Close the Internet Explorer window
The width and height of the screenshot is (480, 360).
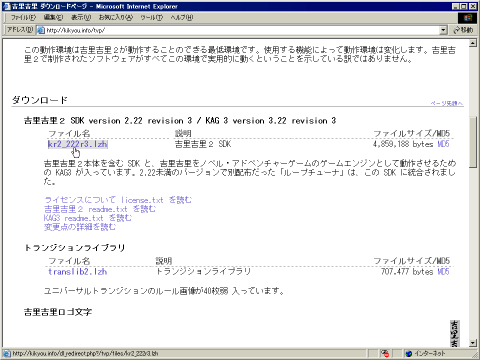(473, 6)
